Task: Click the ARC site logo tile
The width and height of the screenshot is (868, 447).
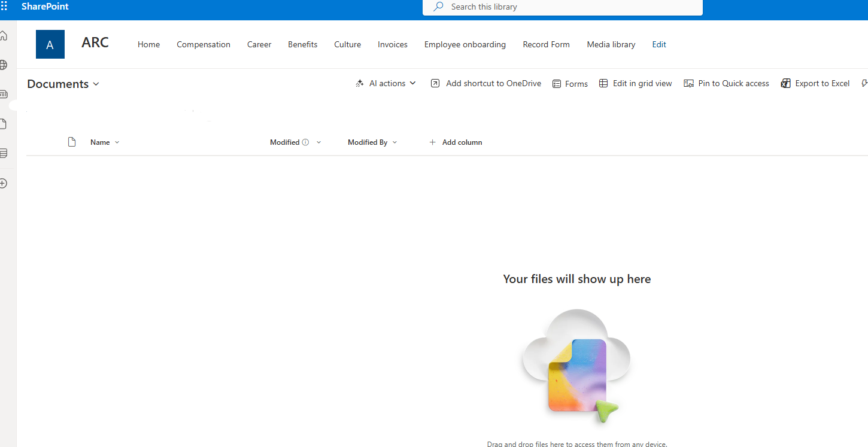Action: click(50, 44)
